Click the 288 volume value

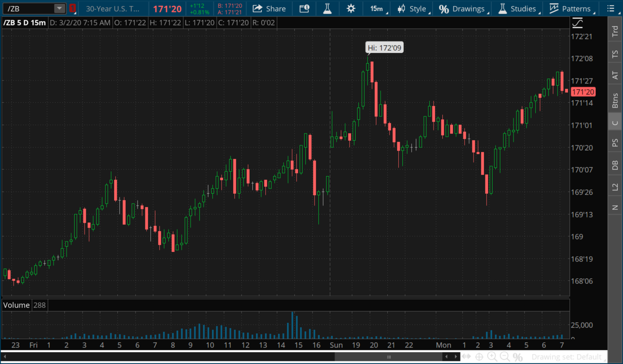(39, 305)
